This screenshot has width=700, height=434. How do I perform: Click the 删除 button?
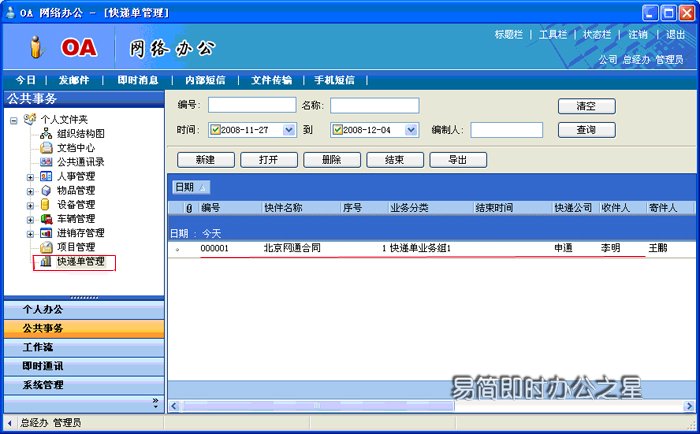point(332,160)
